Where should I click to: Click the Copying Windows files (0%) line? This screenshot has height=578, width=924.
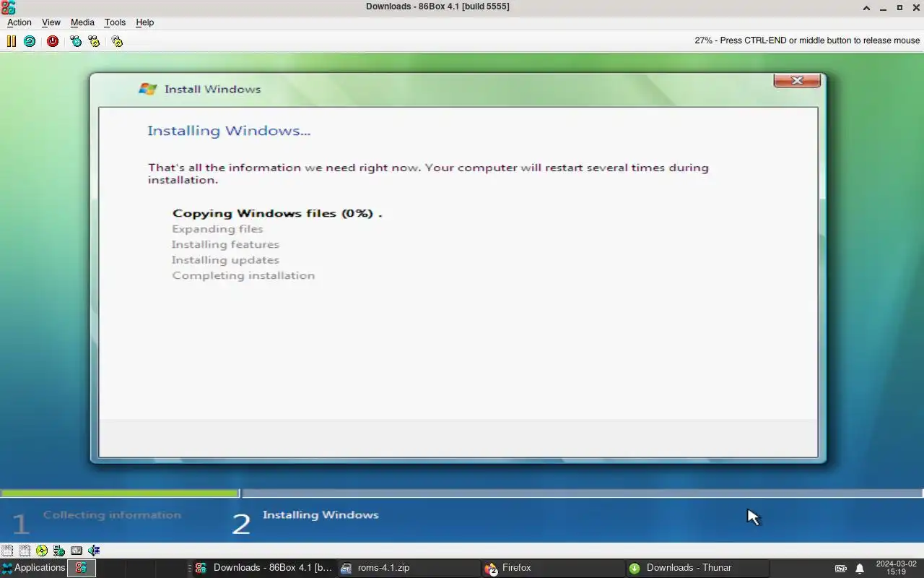(x=277, y=213)
